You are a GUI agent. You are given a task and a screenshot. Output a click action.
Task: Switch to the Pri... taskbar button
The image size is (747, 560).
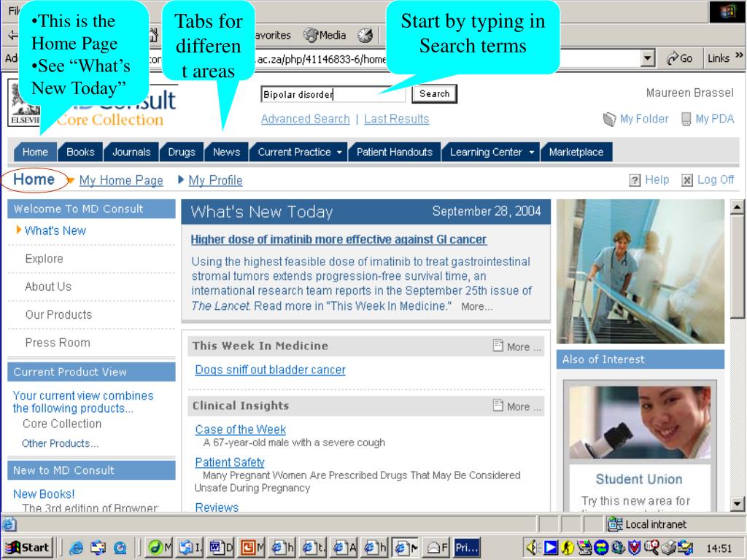coord(466,548)
